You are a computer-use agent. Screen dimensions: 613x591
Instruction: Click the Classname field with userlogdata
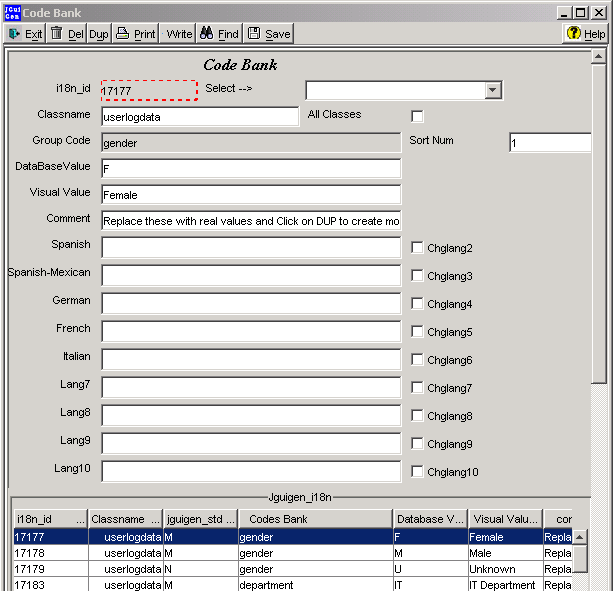pyautogui.click(x=200, y=116)
